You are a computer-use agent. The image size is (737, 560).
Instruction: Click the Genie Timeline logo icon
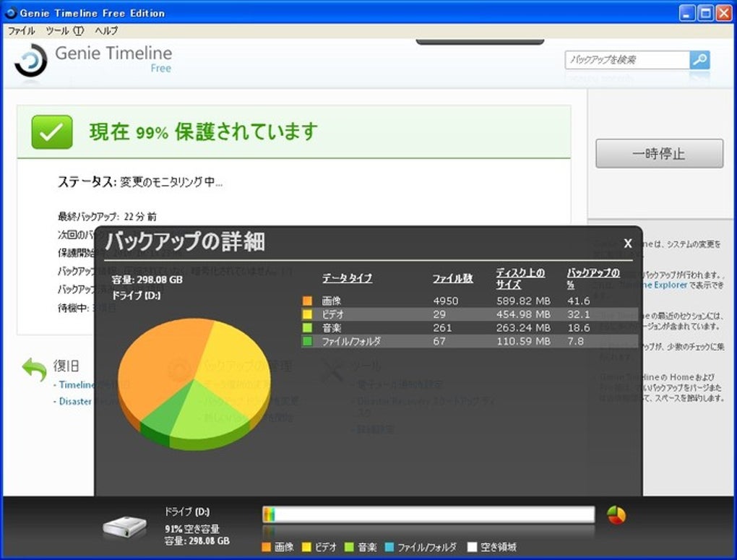point(31,61)
